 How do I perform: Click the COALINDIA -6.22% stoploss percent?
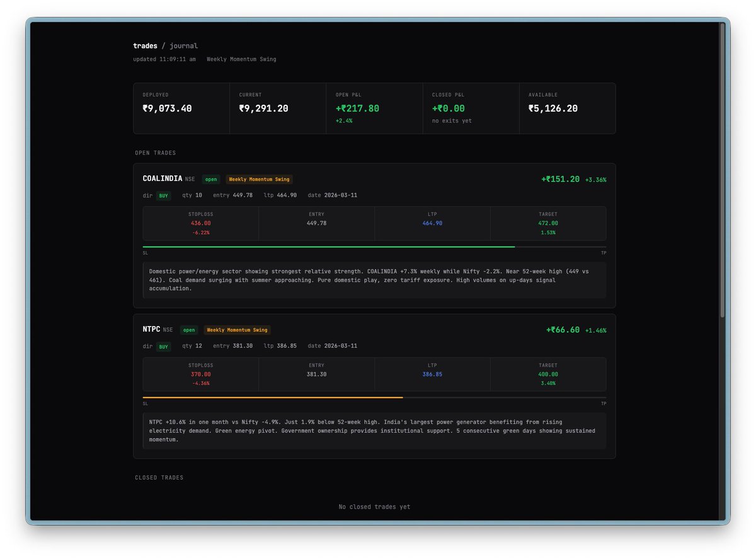point(201,233)
